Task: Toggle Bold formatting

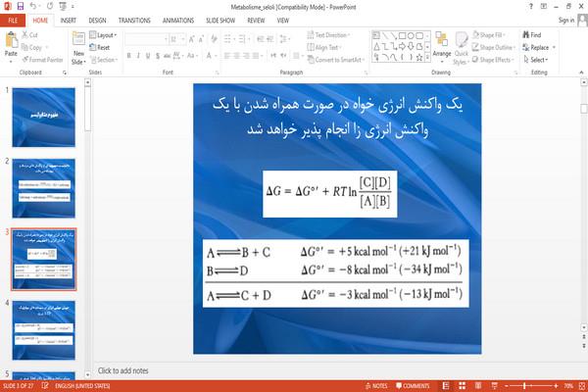Action: [x=128, y=56]
